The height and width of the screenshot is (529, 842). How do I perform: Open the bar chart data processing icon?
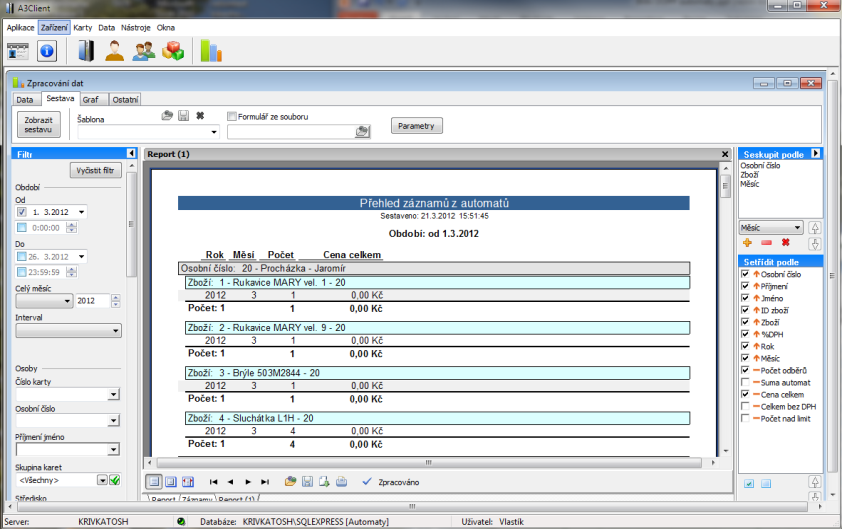[211, 51]
